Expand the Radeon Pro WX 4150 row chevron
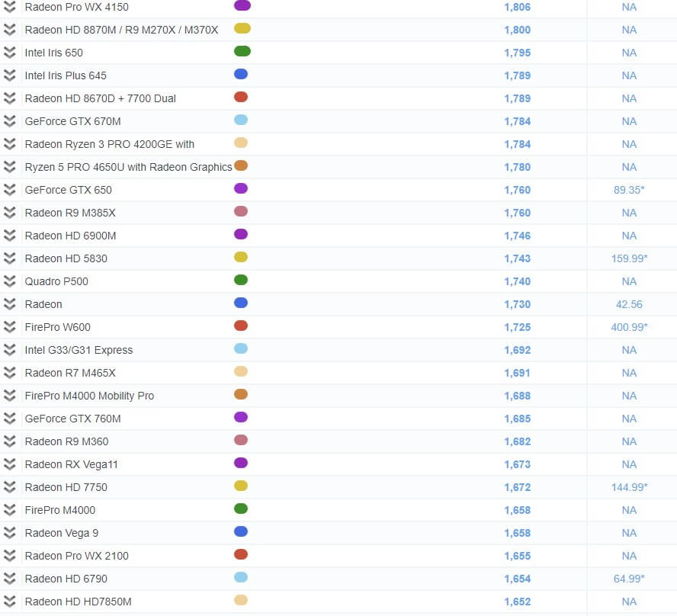677x616 pixels. (9, 7)
